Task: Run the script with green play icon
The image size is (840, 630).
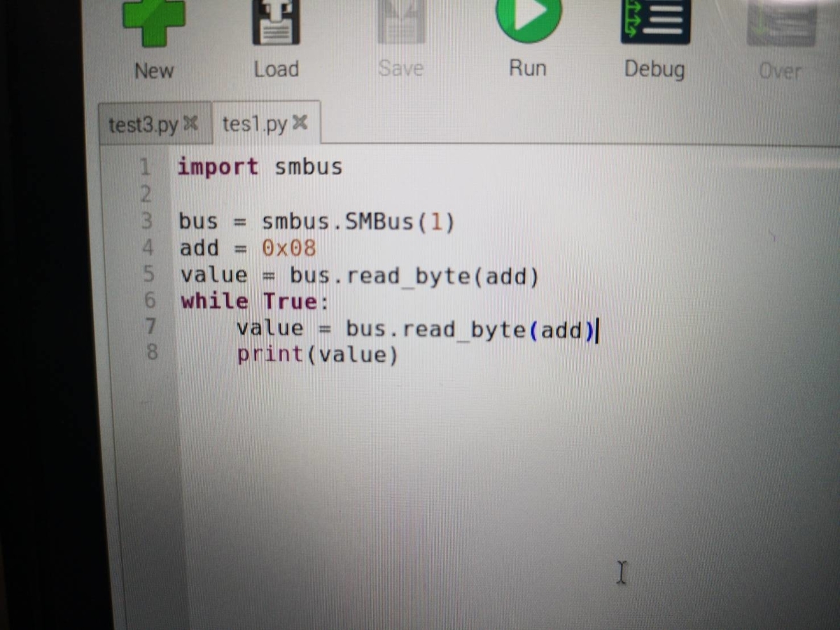Action: [528, 20]
